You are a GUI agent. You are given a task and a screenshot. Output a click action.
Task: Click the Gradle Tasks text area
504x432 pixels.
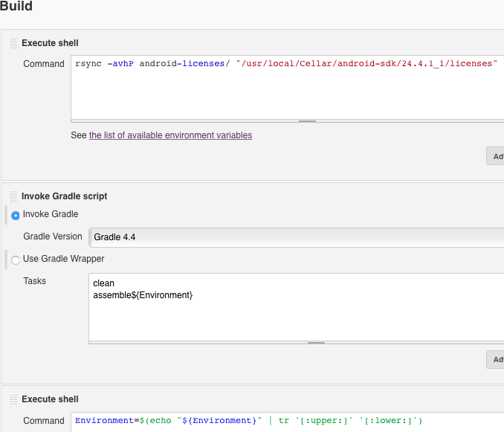point(296,307)
